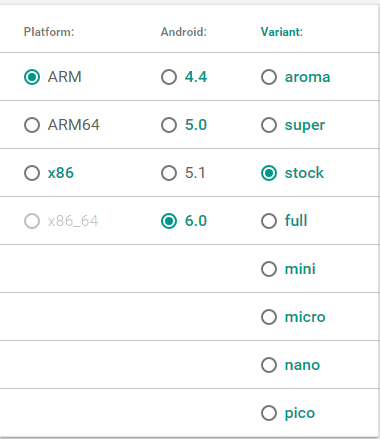Image resolution: width=380 pixels, height=439 pixels.
Task: Choose the aroma variant
Action: click(269, 77)
